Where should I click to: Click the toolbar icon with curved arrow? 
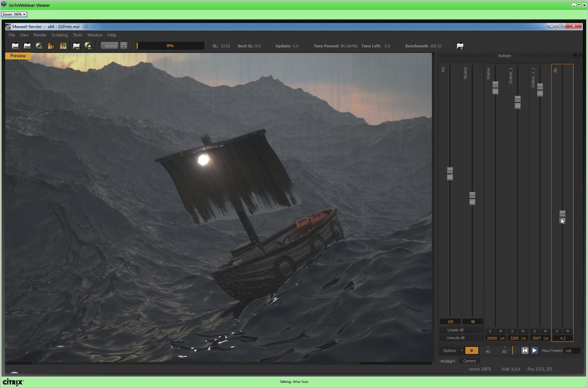(63, 46)
